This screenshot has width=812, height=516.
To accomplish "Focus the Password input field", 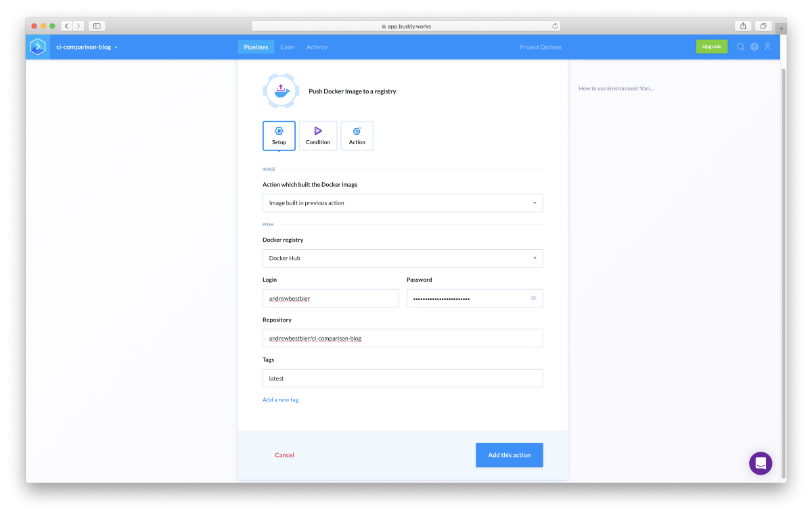I will [x=474, y=298].
